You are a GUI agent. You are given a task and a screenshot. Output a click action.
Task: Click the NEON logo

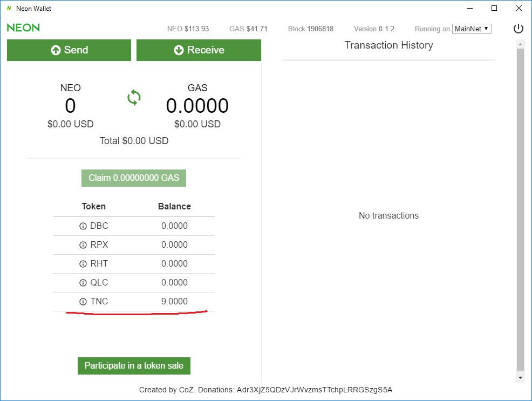click(x=23, y=28)
